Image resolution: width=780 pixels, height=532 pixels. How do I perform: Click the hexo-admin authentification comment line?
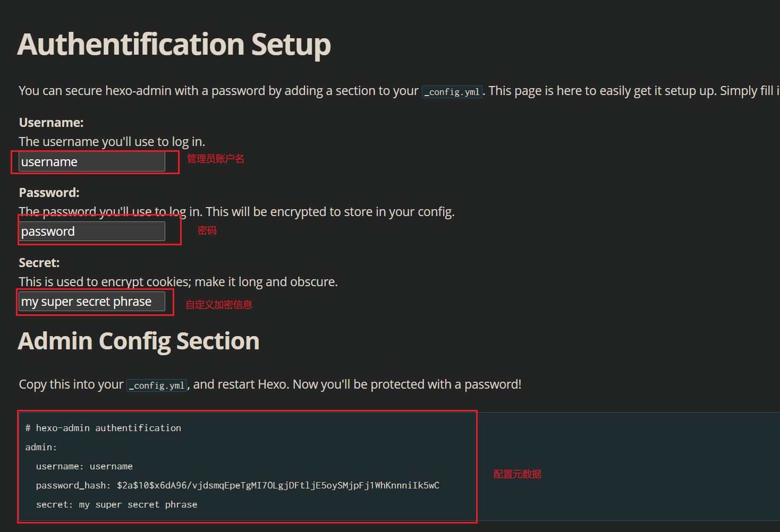pyautogui.click(x=103, y=428)
